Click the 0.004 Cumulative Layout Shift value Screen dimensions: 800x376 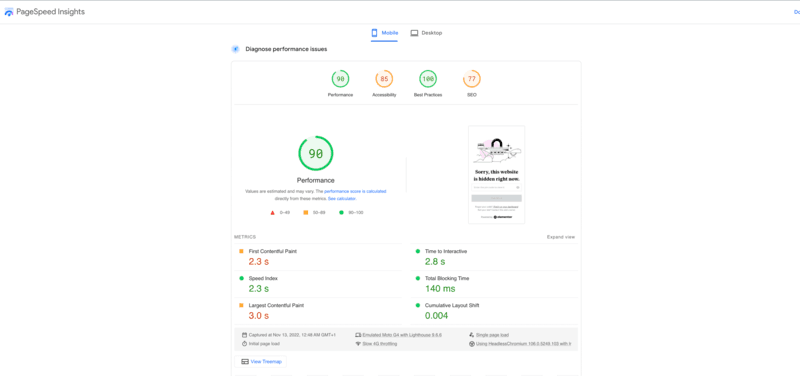click(x=437, y=316)
